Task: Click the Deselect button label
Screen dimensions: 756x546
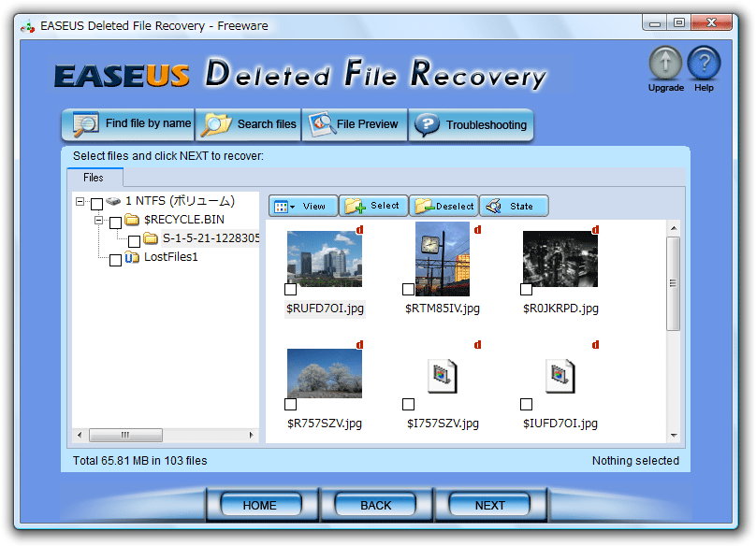Action: coord(455,207)
